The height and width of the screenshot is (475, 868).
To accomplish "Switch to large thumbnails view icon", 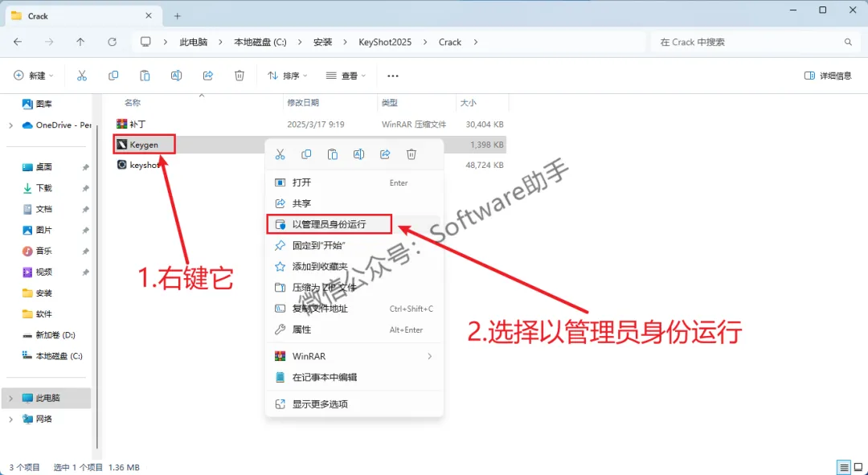I will click(x=857, y=467).
